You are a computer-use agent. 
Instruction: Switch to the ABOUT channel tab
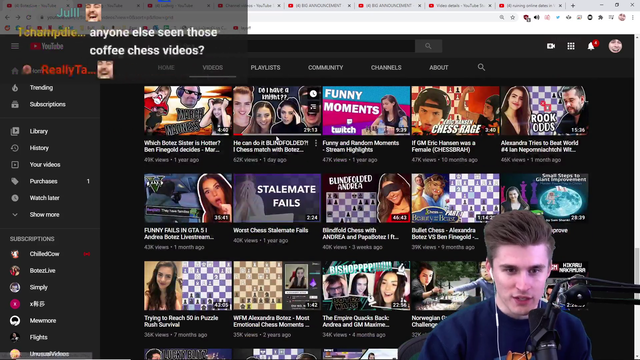coord(438,67)
